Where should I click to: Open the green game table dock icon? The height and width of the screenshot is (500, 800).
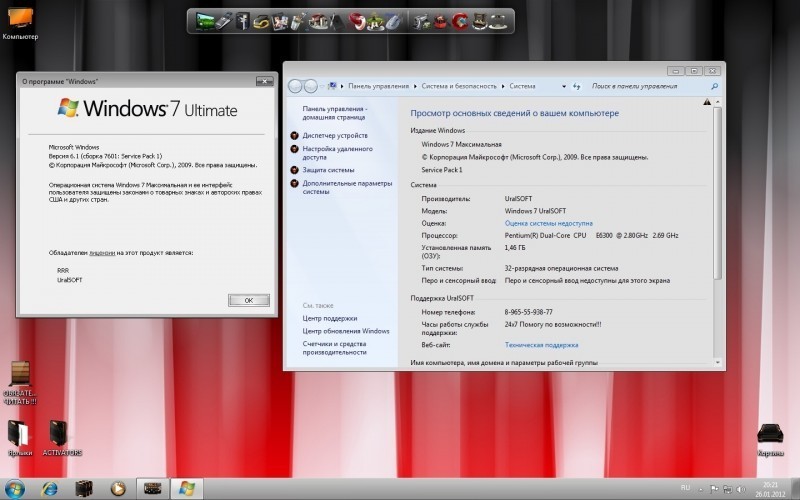[376, 22]
